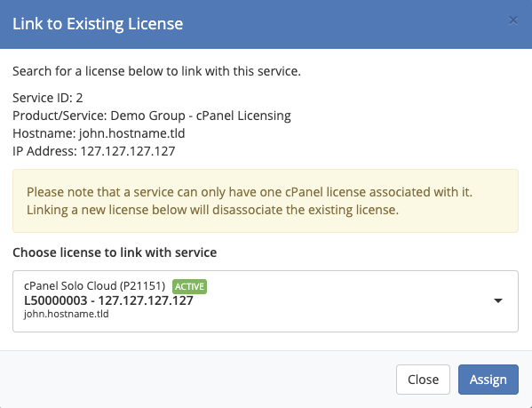Click 'Choose license to link with service' label
This screenshot has width=532, height=408.
pyautogui.click(x=115, y=252)
